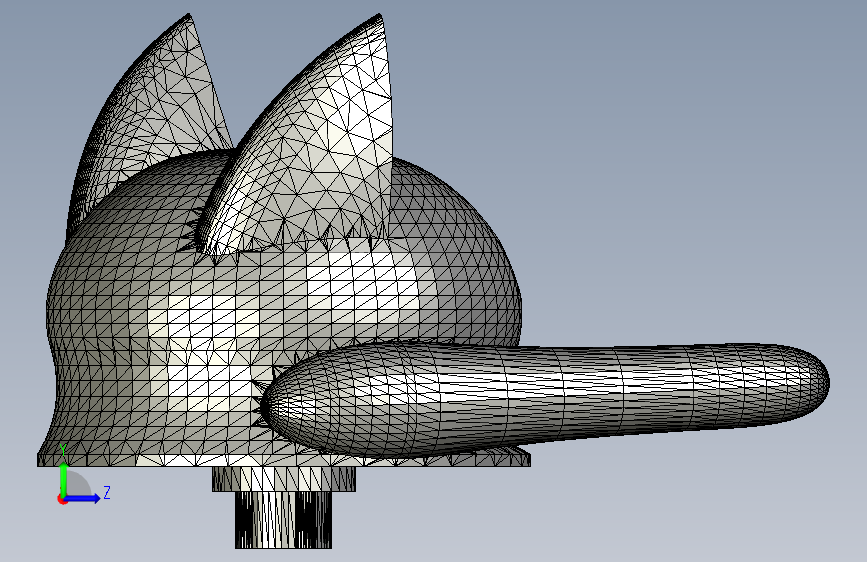Click the blue Z axis arrow
The width and height of the screenshot is (867, 562).
(x=83, y=498)
